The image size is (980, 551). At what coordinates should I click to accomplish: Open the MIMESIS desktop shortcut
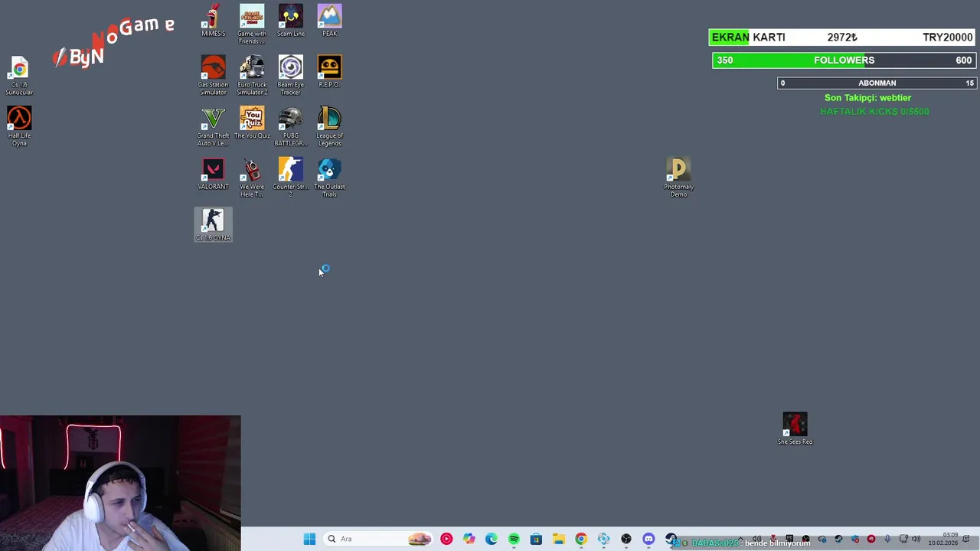213,21
